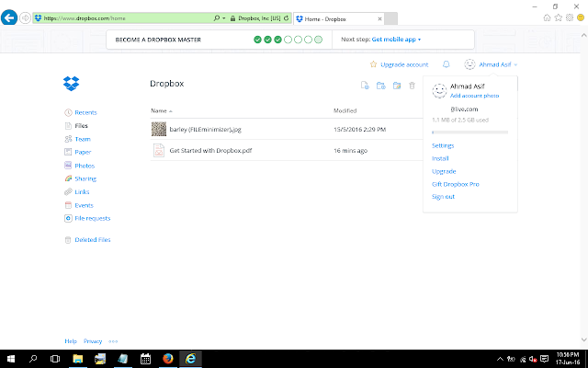Click the taskbar volume muted icon
The height and width of the screenshot is (368, 588).
(533, 359)
